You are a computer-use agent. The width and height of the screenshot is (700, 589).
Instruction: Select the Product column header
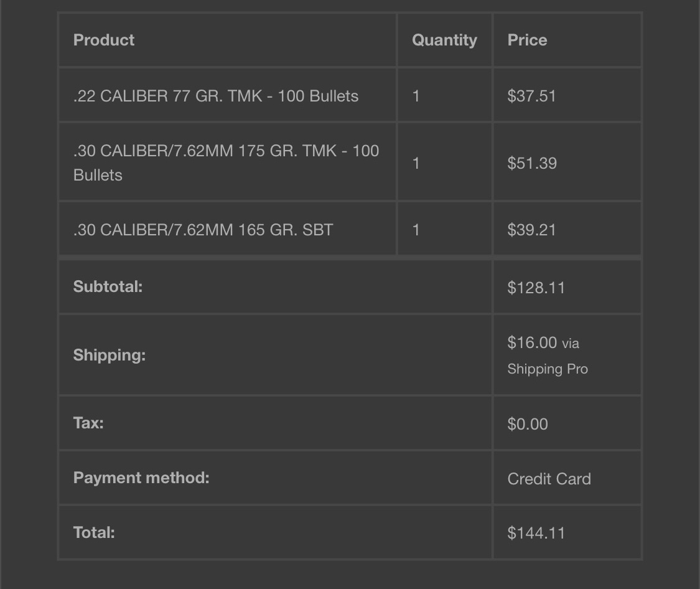point(103,40)
